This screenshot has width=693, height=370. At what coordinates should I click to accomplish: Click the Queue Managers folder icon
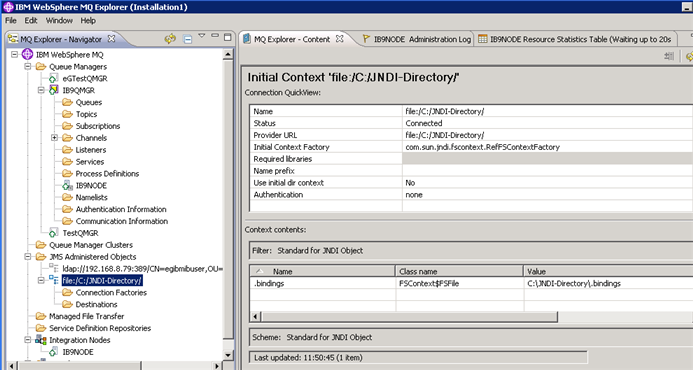click(x=41, y=67)
